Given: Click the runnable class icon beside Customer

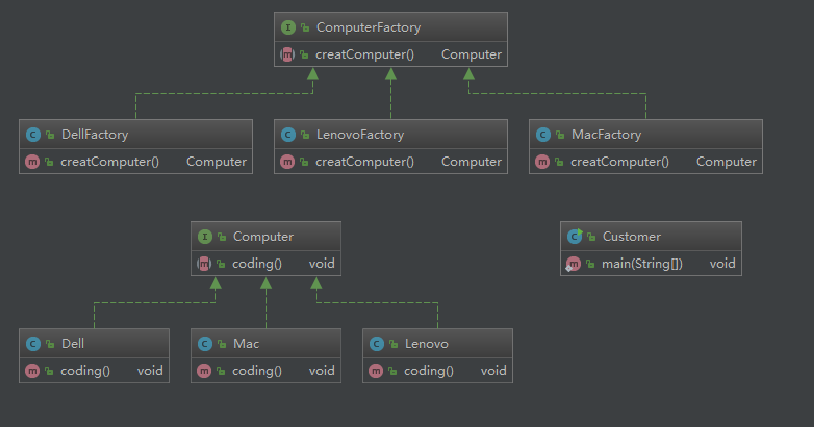Looking at the screenshot, I should pyautogui.click(x=575, y=237).
